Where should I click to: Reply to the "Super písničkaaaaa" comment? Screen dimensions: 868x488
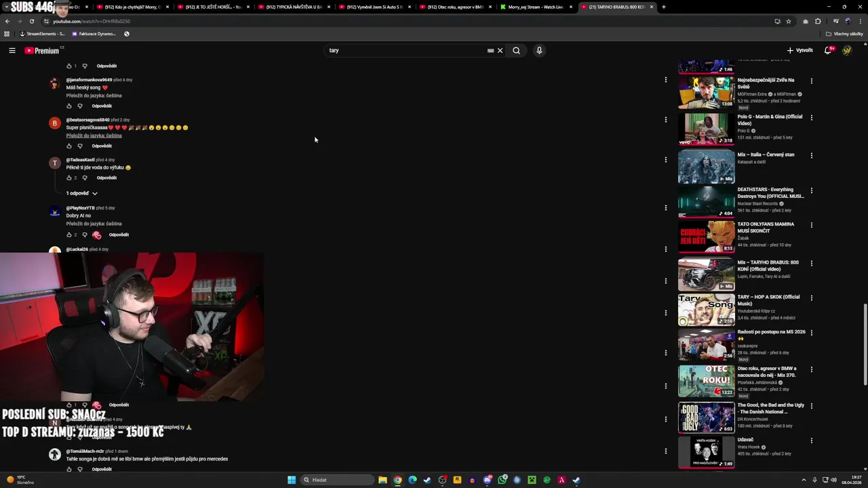[102, 146]
